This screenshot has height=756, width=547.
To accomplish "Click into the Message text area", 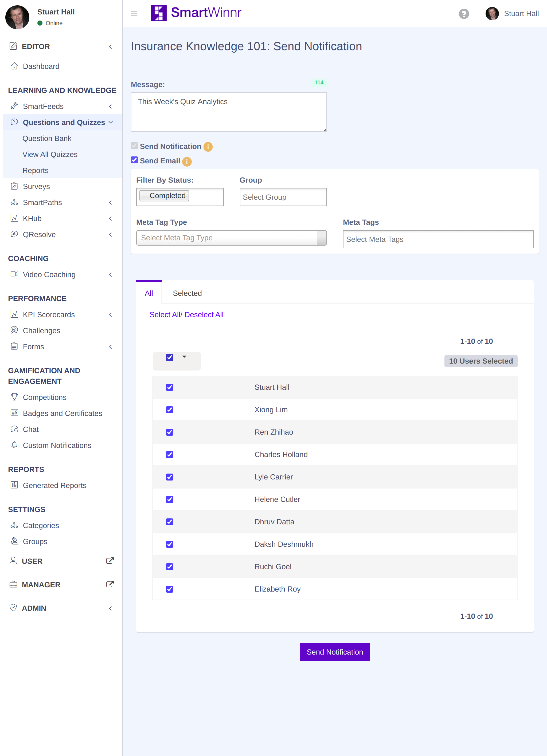I will point(229,112).
